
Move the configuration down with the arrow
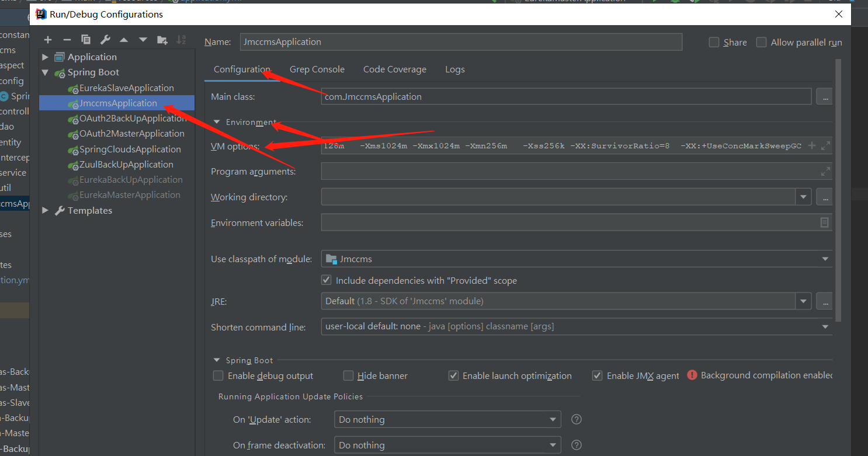coord(143,40)
